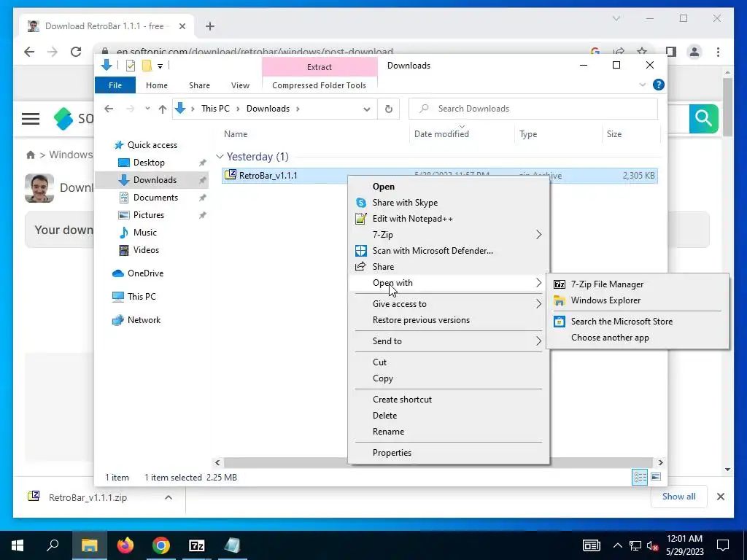Screen dimensions: 747x560
Task: Click the Properties quick access toolbar icon
Action: 131,66
